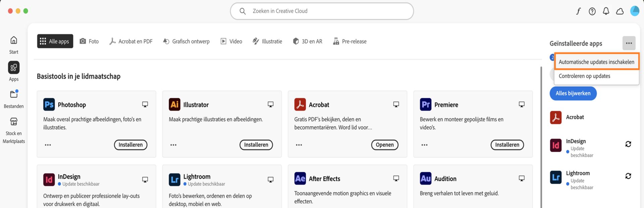Click the desktop icon on Audition card
Viewport: 644px width, 208px height.
pos(522,179)
